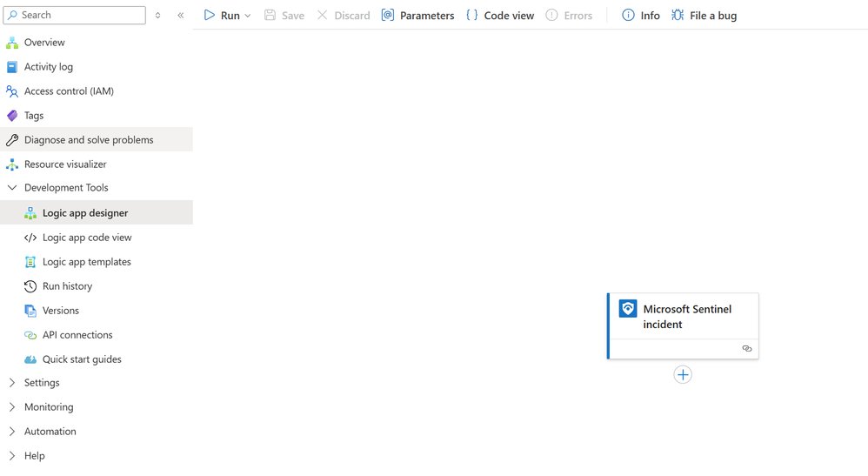Open the Activity log
Image resolution: width=868 pixels, height=476 pixels.
(x=97, y=66)
